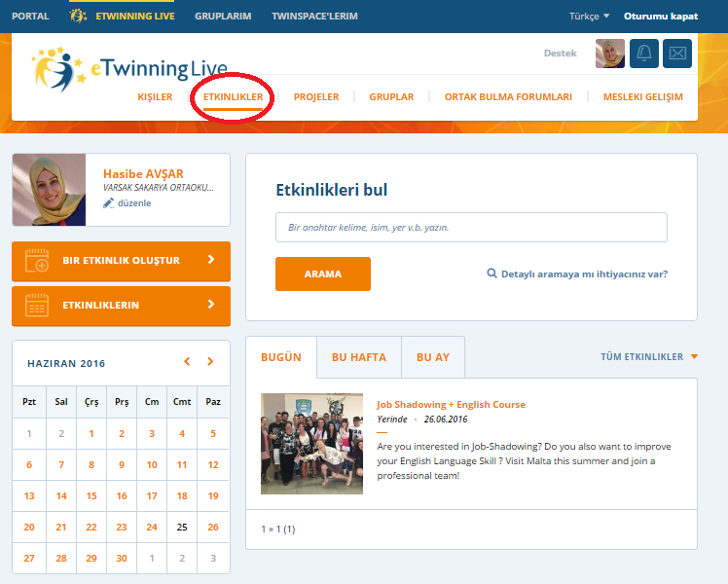Open GRUPLARIM in the top bar
Viewport: 728px width, 584px height.
(x=223, y=16)
